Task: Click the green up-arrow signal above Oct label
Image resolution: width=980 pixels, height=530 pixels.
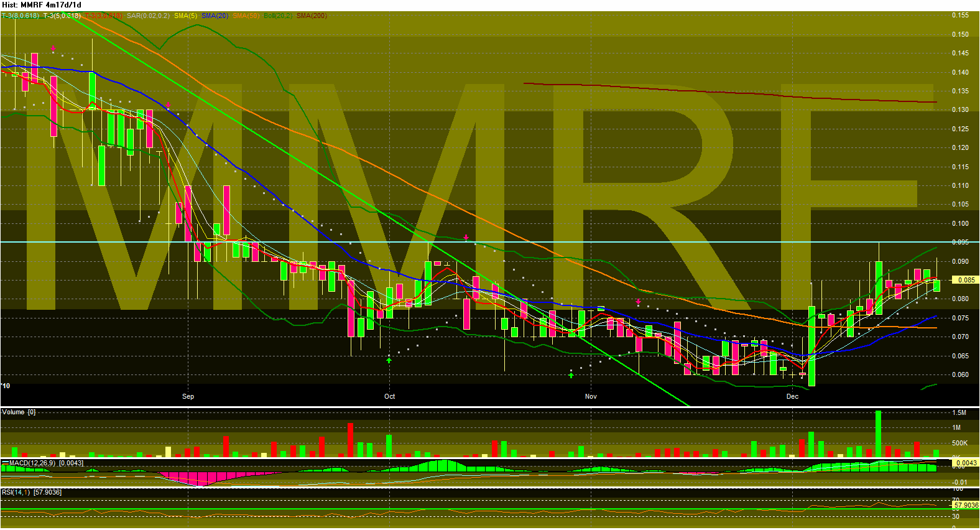Action: point(389,360)
